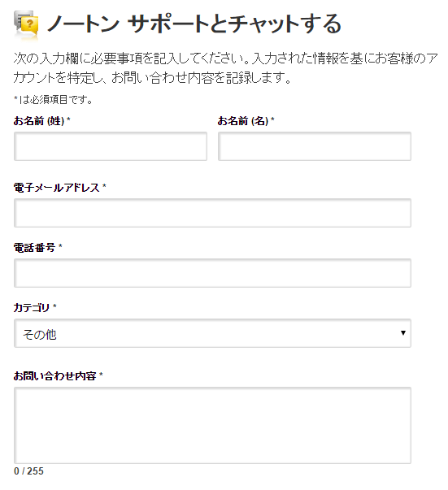This screenshot has height=490, width=448.
Task: Click the asterisk beside お問い合わせ内容 label
Action: click(x=101, y=375)
